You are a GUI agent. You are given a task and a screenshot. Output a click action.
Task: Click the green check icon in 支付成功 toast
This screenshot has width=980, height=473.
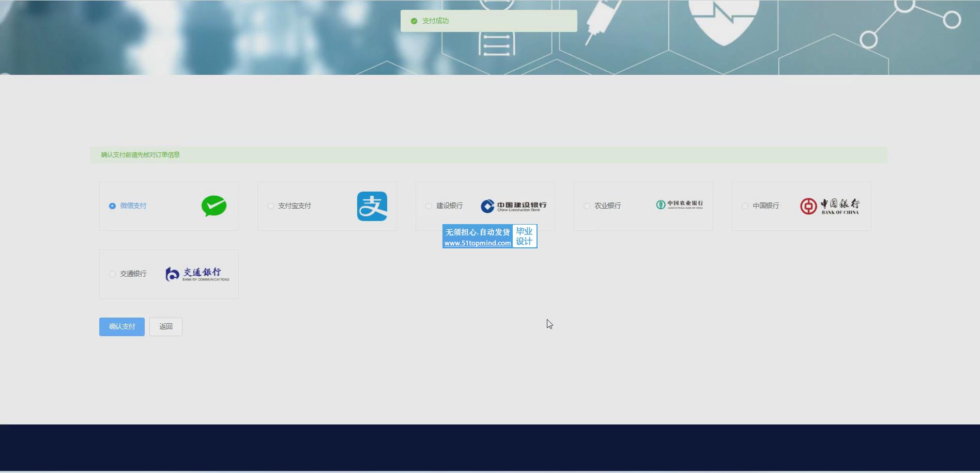(414, 21)
